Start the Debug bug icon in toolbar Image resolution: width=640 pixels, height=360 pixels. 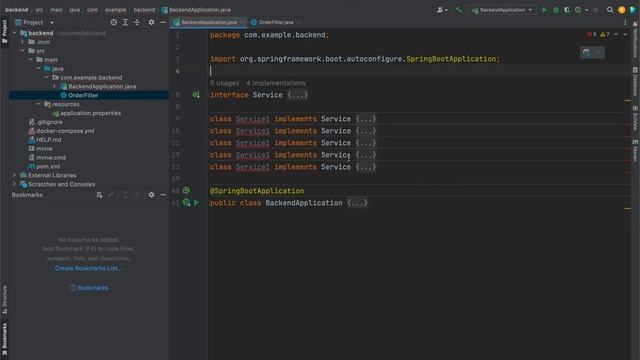tap(556, 10)
